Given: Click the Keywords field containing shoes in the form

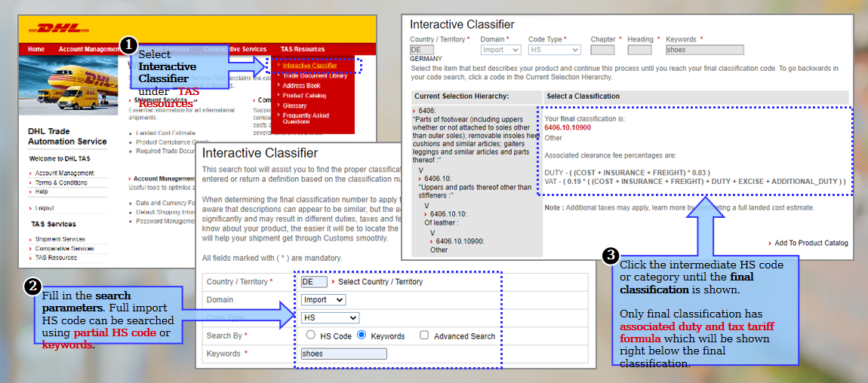Looking at the screenshot, I should point(343,354).
